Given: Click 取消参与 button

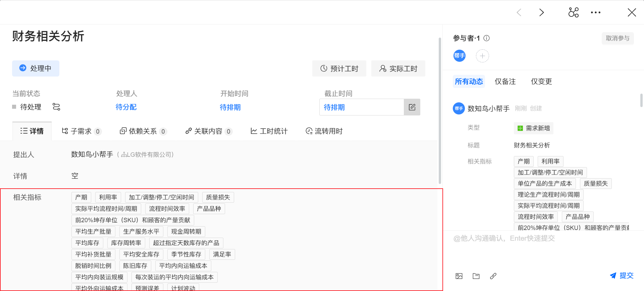Looking at the screenshot, I should pyautogui.click(x=618, y=38).
